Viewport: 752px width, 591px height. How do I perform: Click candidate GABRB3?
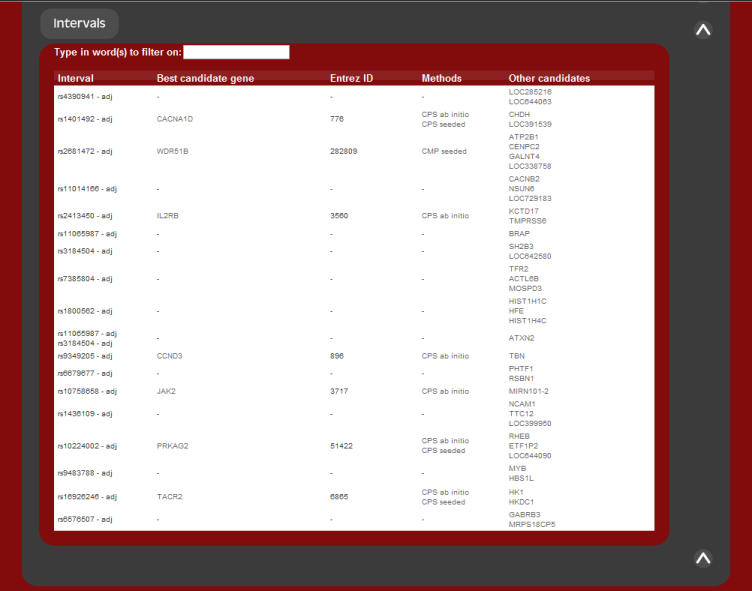pos(524,514)
